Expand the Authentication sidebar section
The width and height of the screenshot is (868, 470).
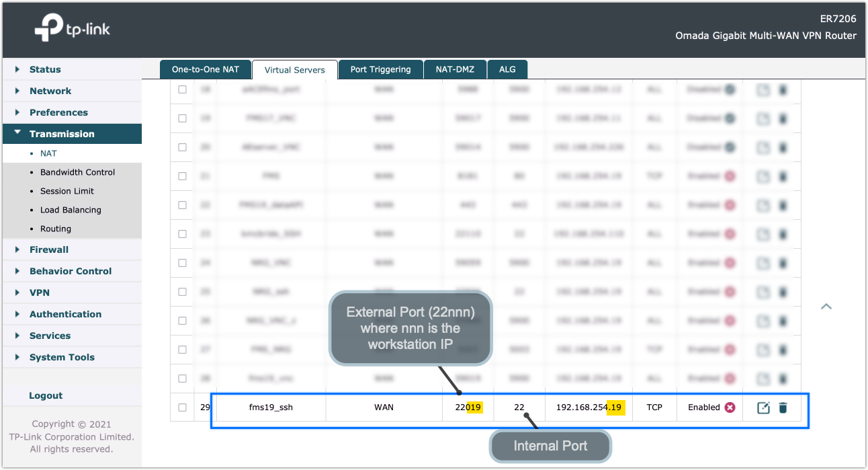coord(72,314)
